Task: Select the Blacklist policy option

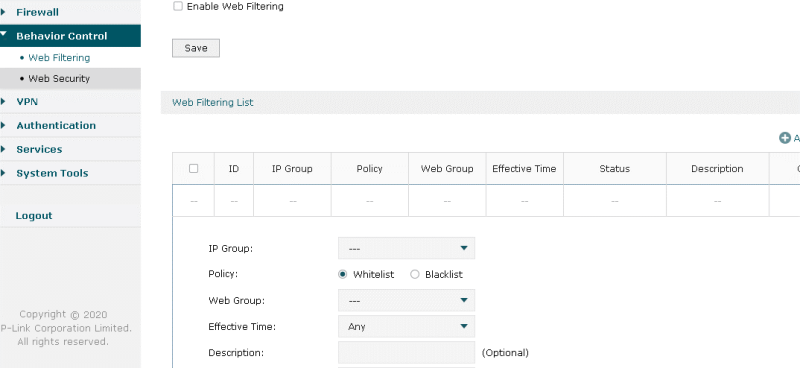Action: pyautogui.click(x=415, y=275)
